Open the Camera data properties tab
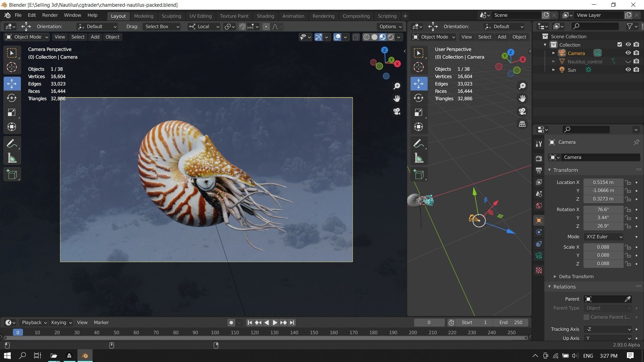 539,255
